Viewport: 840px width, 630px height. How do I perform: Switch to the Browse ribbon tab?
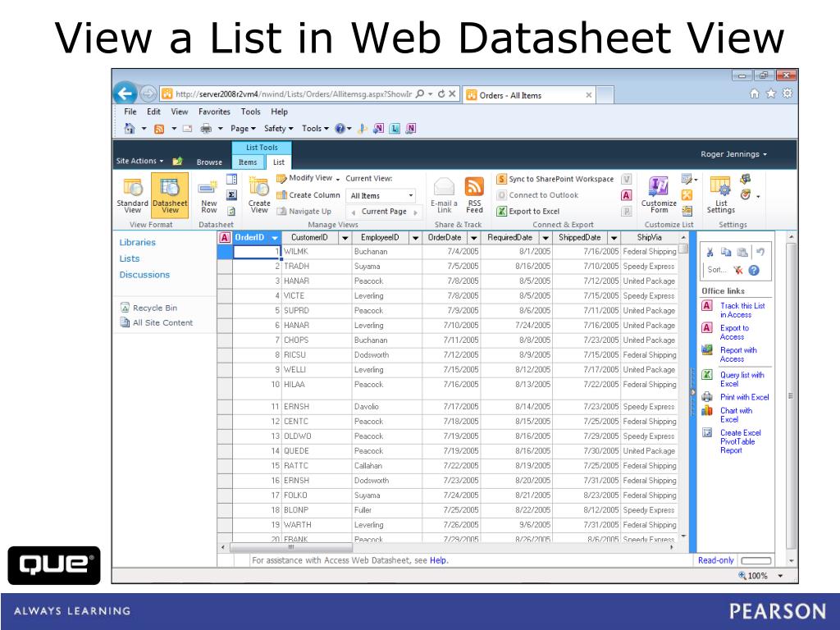[209, 162]
